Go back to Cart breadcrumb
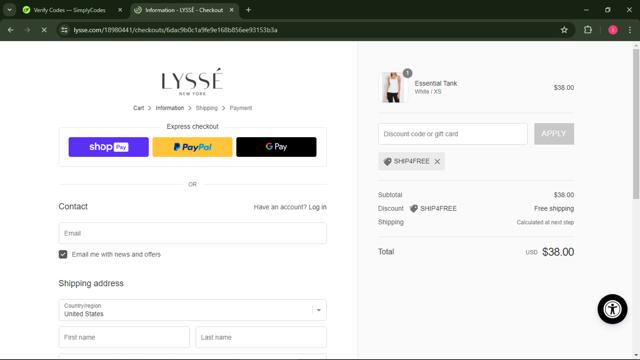640x360 pixels. point(138,108)
